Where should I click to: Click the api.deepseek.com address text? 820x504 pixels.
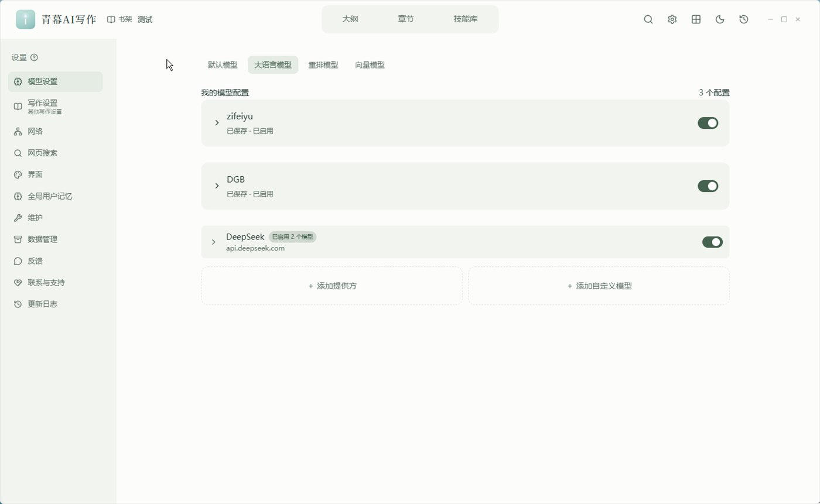pyautogui.click(x=255, y=248)
